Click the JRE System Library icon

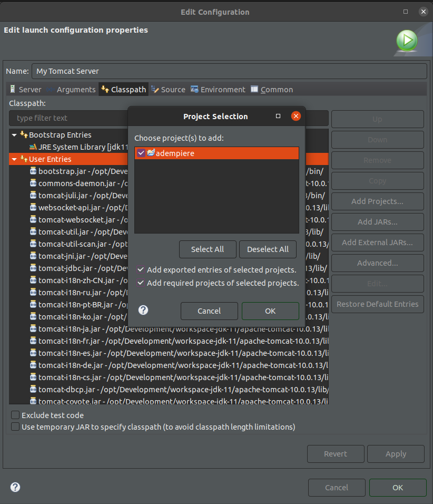tap(33, 147)
